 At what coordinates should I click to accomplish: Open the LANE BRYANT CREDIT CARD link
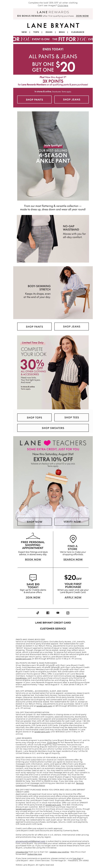pos(53,623)
